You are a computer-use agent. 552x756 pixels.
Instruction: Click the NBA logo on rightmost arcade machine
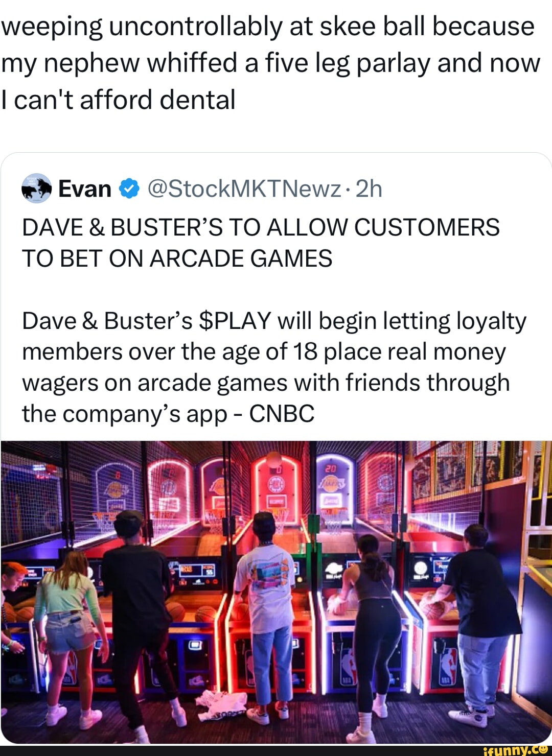click(448, 668)
